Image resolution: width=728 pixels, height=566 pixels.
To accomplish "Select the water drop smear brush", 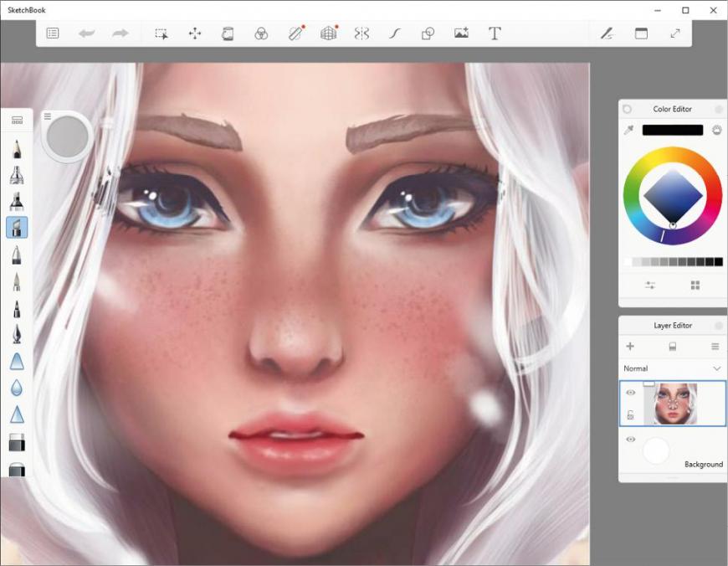I will [17, 388].
